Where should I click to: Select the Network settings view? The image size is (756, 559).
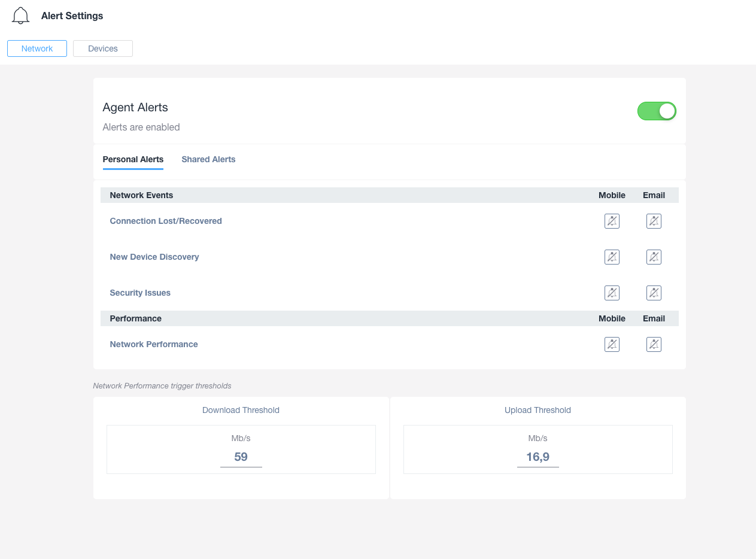coord(37,48)
